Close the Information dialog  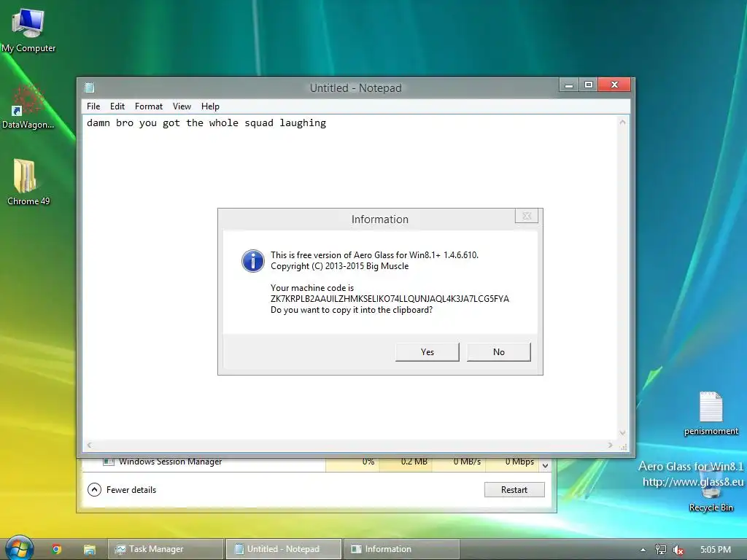[x=527, y=216]
